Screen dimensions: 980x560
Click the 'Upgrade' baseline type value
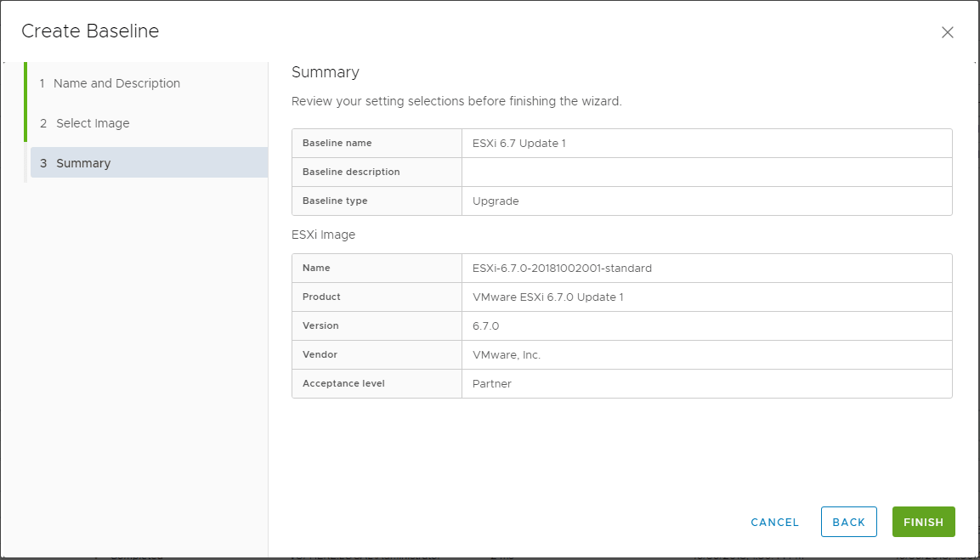(496, 201)
